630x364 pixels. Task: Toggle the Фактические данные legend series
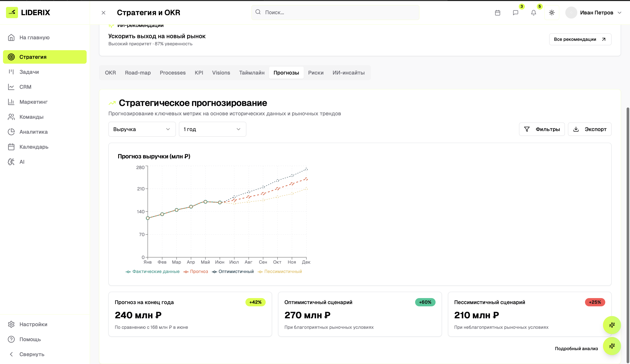(152, 271)
